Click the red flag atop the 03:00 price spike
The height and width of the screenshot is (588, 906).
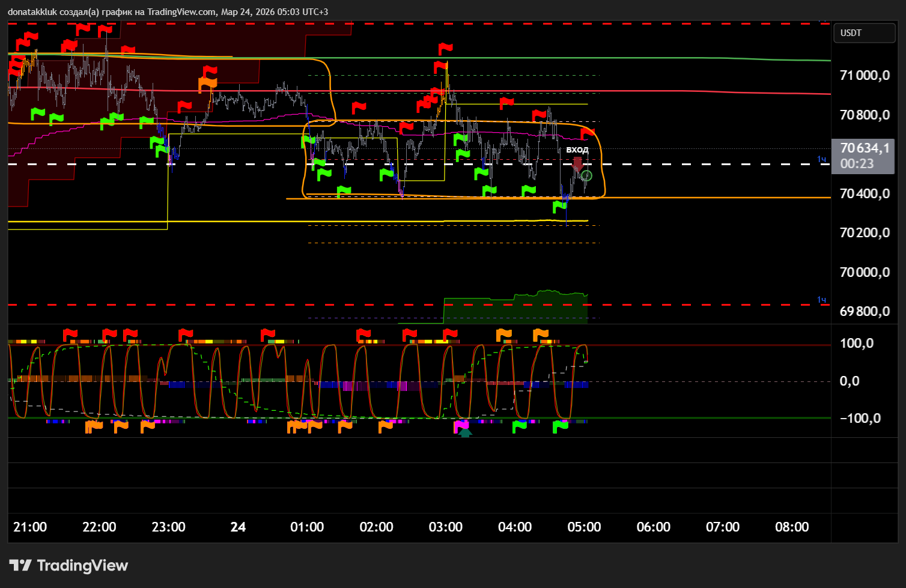pos(445,48)
